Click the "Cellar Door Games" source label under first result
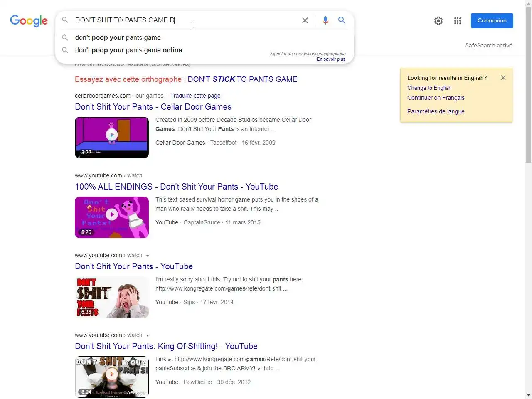The image size is (532, 399). click(x=180, y=143)
